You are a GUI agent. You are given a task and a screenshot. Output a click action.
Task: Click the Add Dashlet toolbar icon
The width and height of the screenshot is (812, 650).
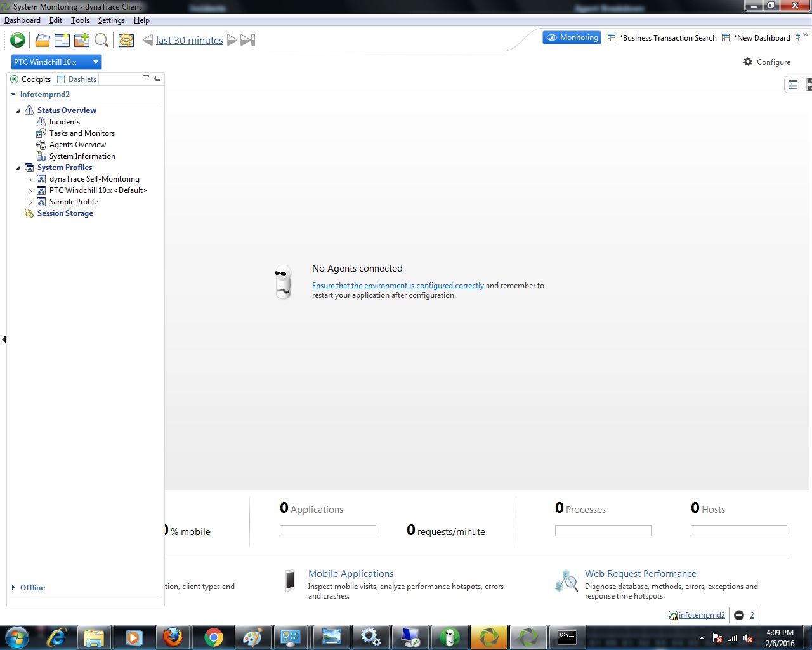pyautogui.click(x=82, y=40)
